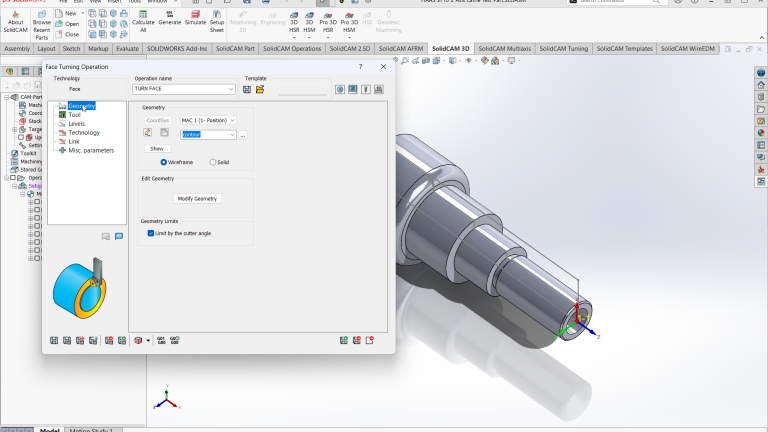Open the Operation name TURN FACE dropdown
This screenshot has height=432, width=768.
[x=231, y=89]
